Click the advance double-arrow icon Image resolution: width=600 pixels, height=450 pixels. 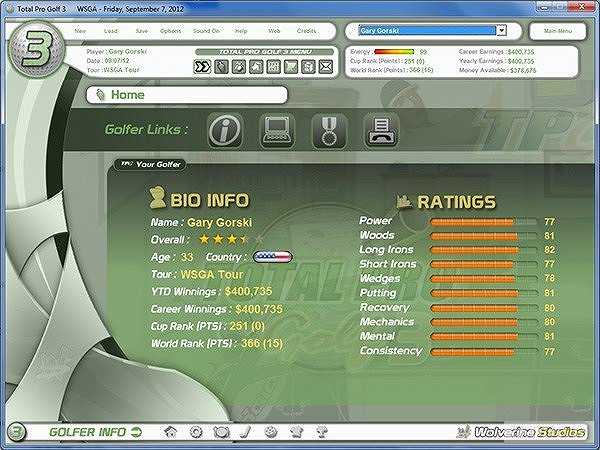coord(202,67)
